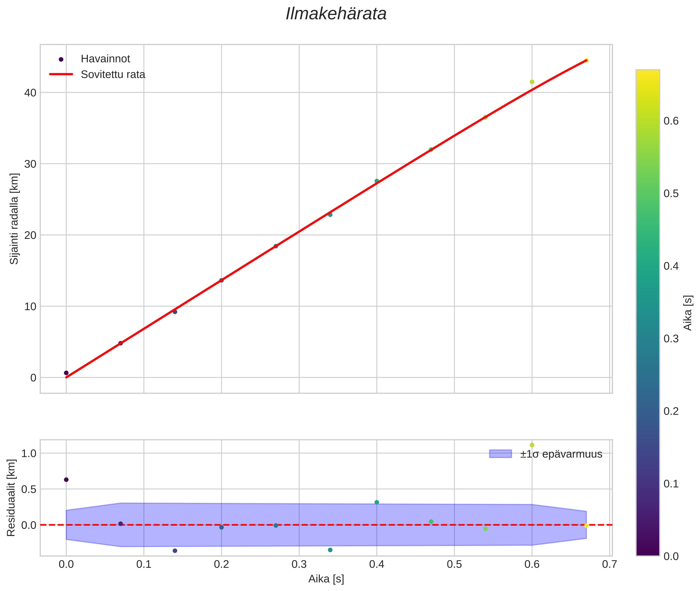Click the dark purple observation near zero
This screenshot has height=591, width=700.
[x=66, y=373]
